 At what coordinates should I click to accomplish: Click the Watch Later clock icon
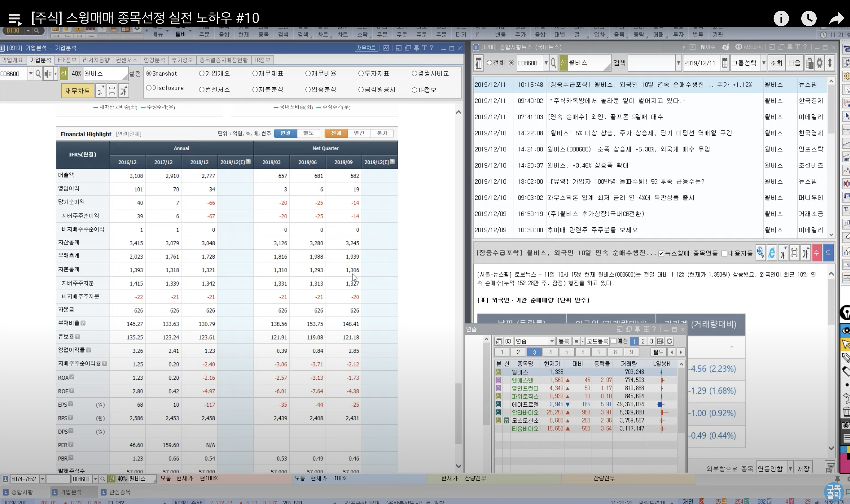tap(808, 18)
